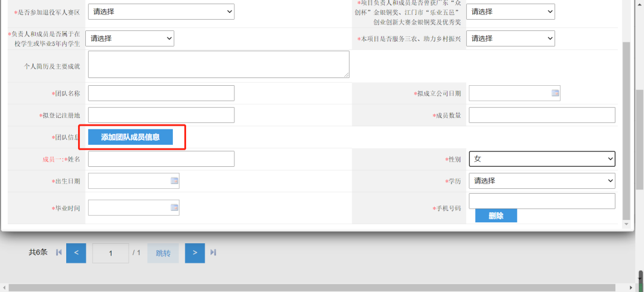Focus the 团队名称 text field
Image resolution: width=644 pixels, height=292 pixels.
click(161, 93)
